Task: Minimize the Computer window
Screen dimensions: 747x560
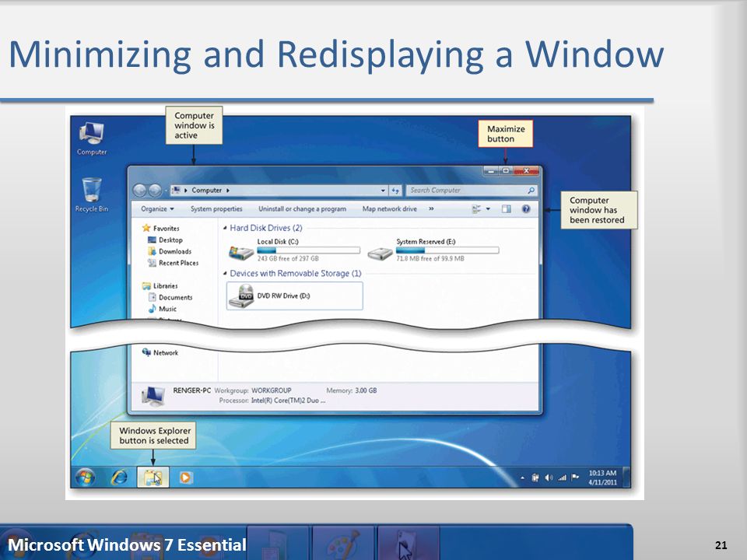Action: (491, 170)
